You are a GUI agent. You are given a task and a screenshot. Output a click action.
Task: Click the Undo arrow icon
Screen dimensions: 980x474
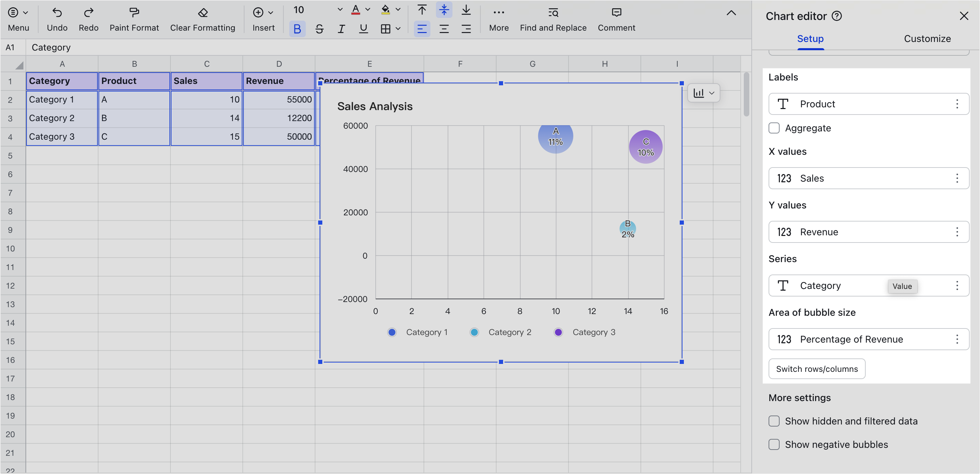click(57, 13)
